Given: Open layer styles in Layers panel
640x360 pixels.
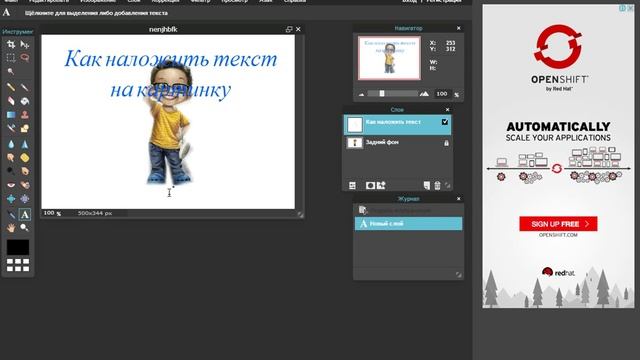Looking at the screenshot, I should point(381,186).
